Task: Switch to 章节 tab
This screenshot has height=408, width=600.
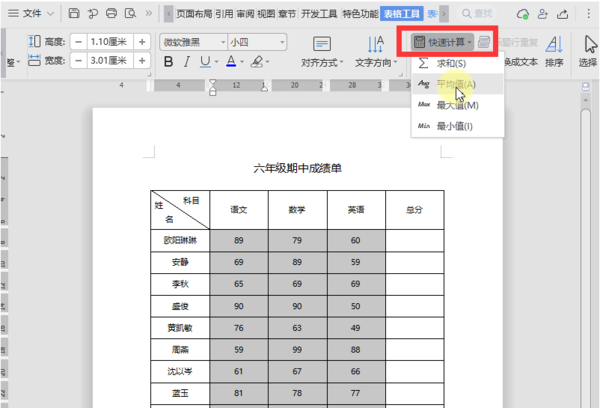Action: pos(287,14)
